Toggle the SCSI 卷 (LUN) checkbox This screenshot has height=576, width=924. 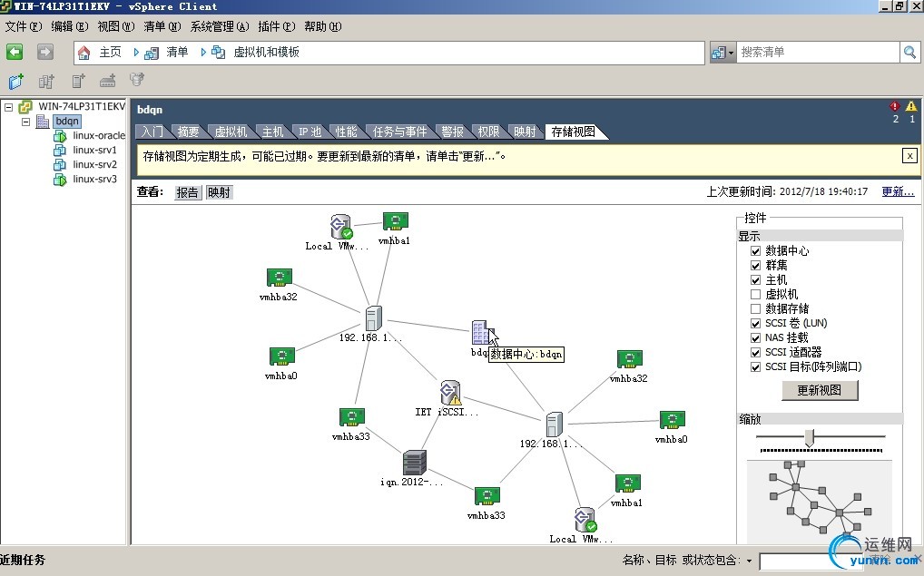point(755,323)
